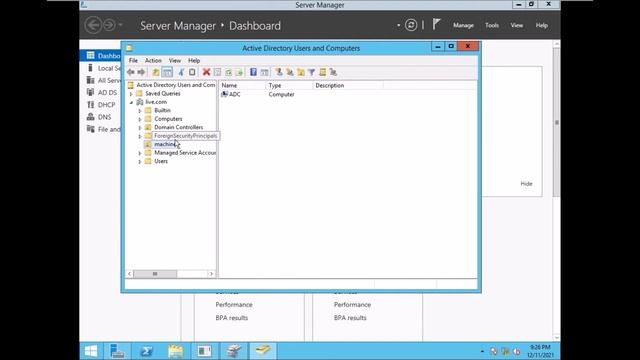Go up one level using the folder-arrow icon

coord(156,72)
